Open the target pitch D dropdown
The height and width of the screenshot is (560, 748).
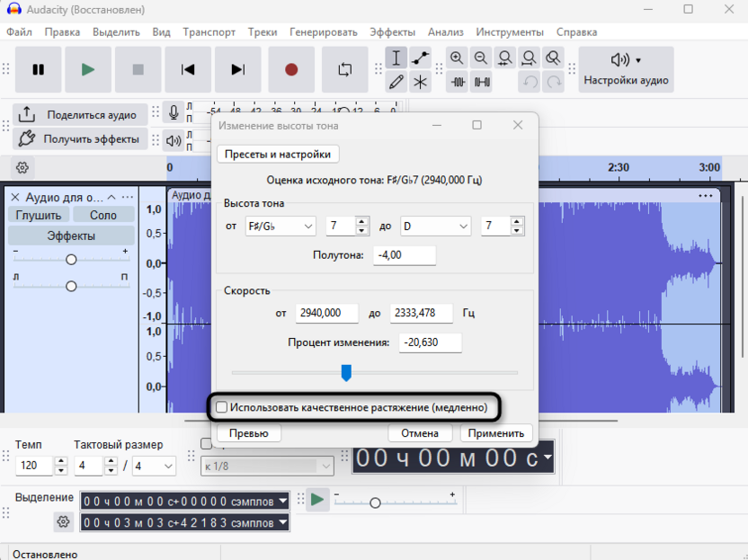435,227
